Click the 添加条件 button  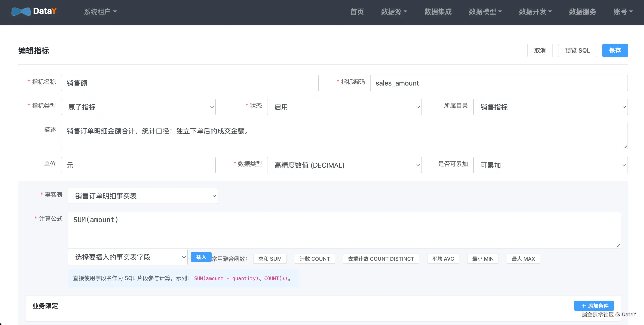pyautogui.click(x=594, y=306)
